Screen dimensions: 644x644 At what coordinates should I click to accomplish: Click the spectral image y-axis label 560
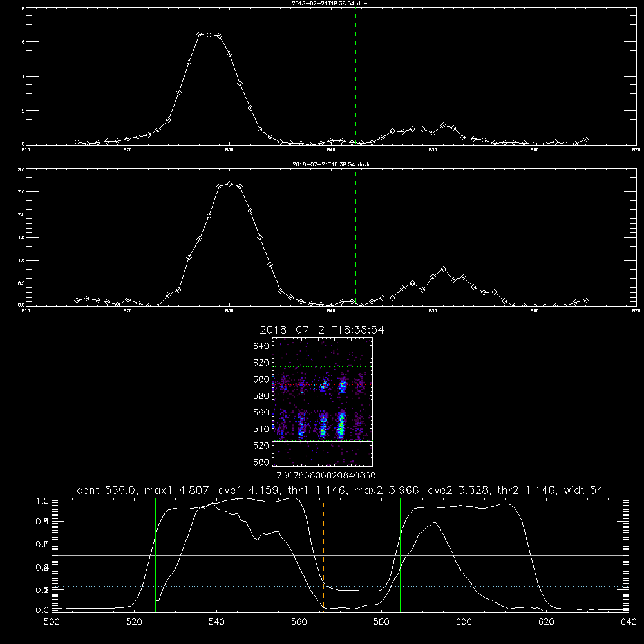[261, 412]
